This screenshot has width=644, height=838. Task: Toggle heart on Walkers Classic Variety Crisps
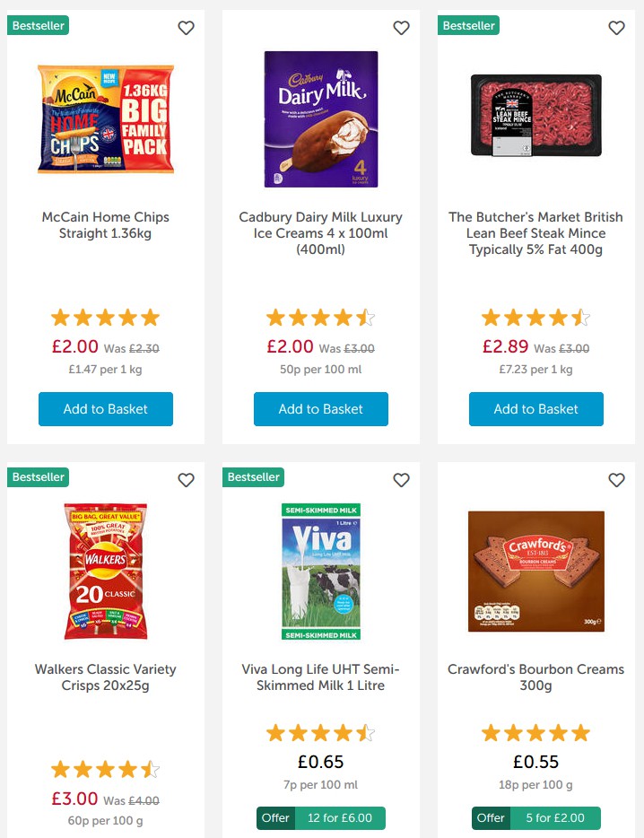(x=186, y=480)
